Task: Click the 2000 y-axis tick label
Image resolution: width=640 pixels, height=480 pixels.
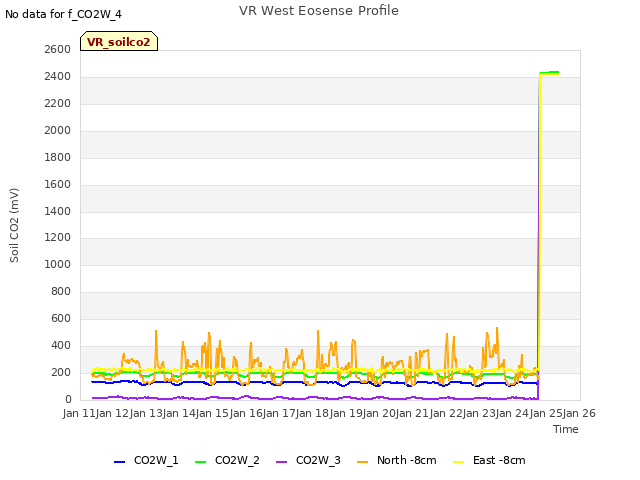Action: pos(58,130)
